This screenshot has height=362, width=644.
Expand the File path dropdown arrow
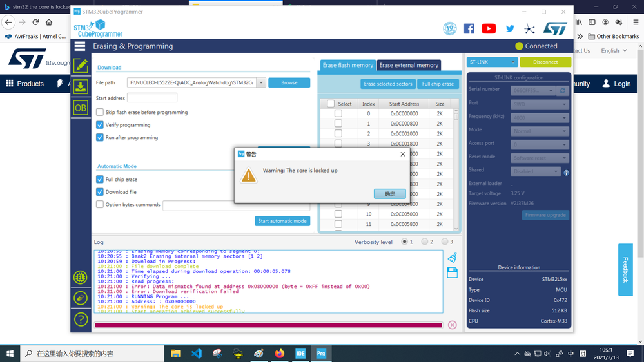(x=261, y=82)
